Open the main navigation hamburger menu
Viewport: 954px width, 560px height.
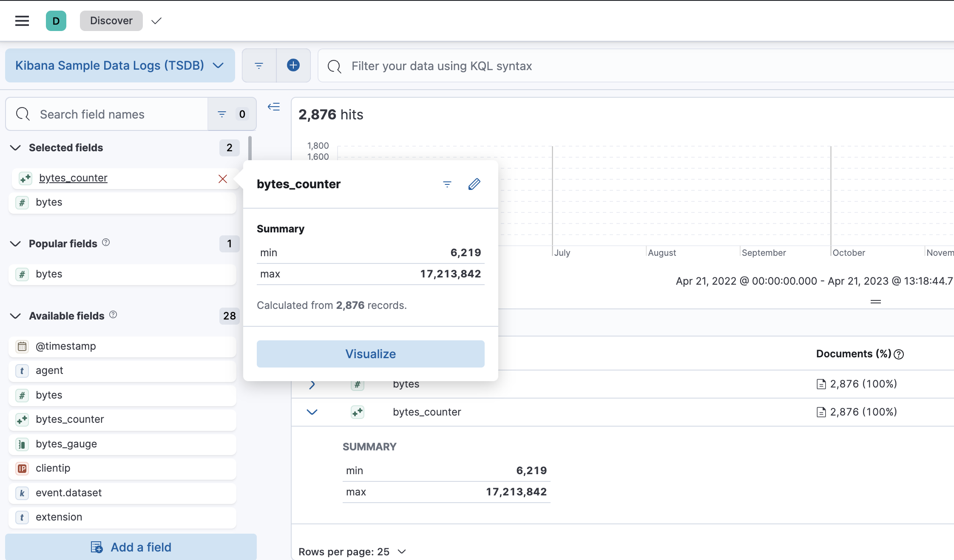tap(22, 20)
